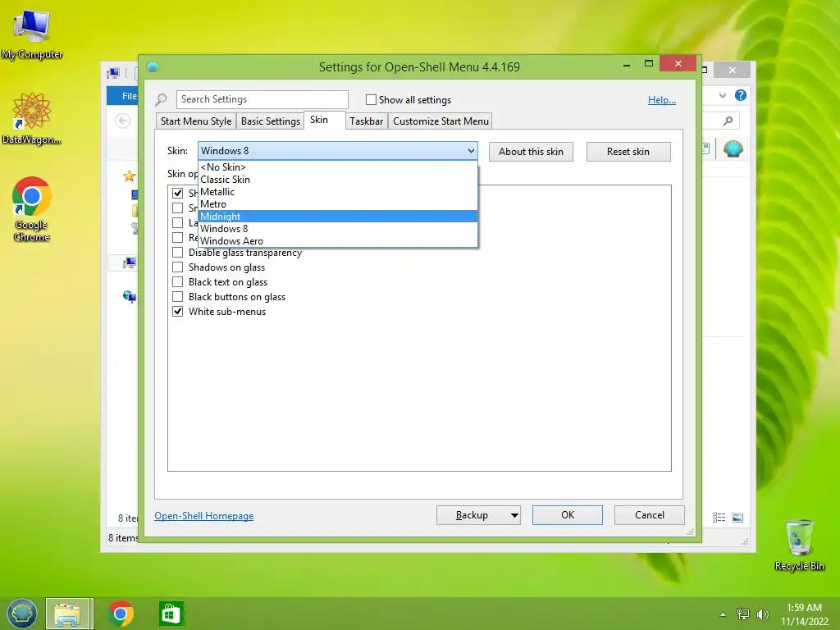Click the Network icon in Explorer sidebar
This screenshot has width=840, height=630.
coord(129,296)
